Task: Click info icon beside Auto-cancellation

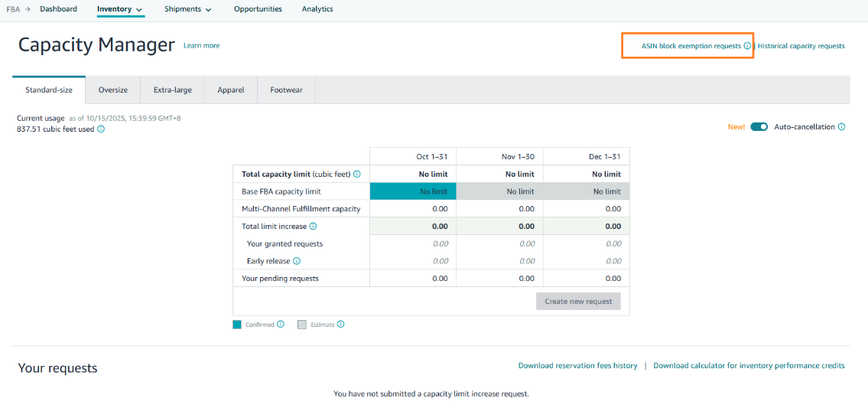Action: [841, 127]
